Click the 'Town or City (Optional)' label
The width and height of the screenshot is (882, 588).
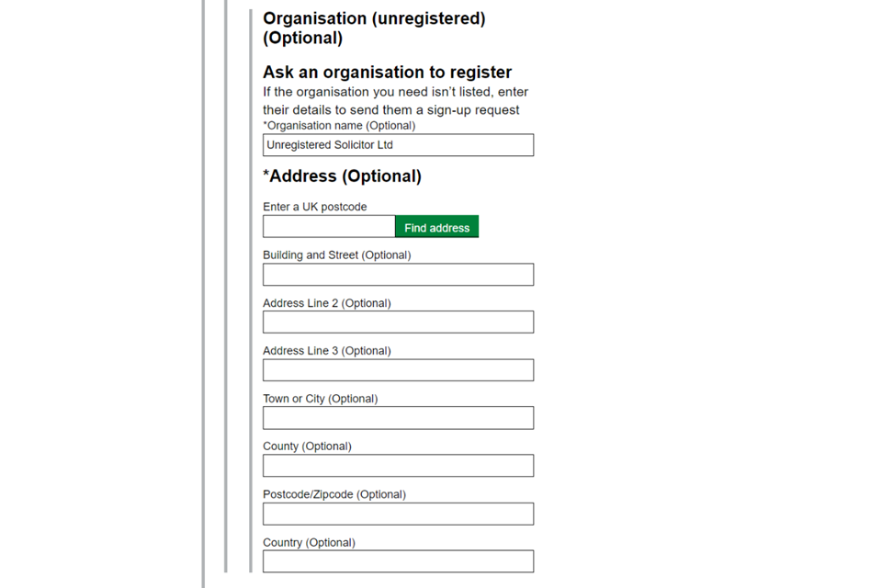click(320, 399)
